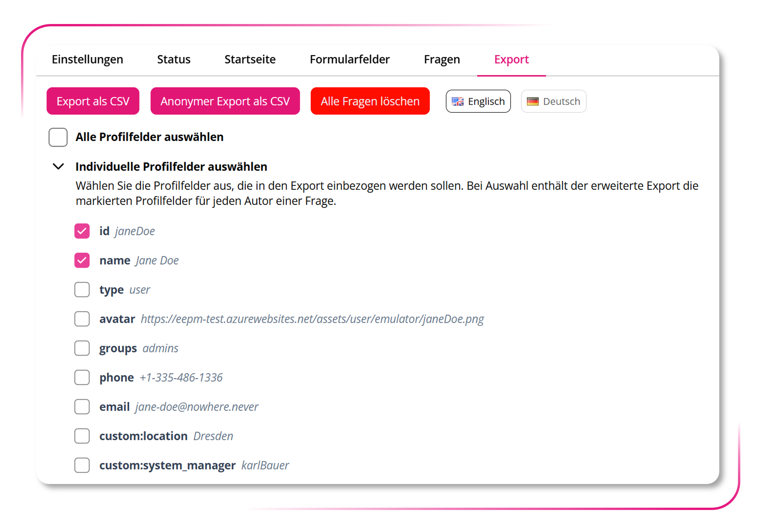Open the Startseite tab
Screen dimensions: 768x532
[x=250, y=59]
